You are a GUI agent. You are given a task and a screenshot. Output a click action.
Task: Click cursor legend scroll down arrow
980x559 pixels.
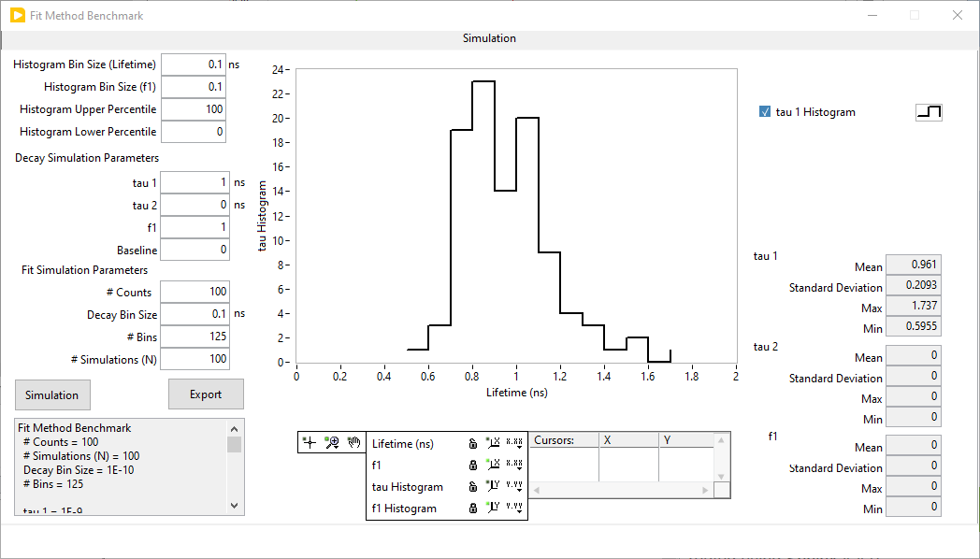721,477
